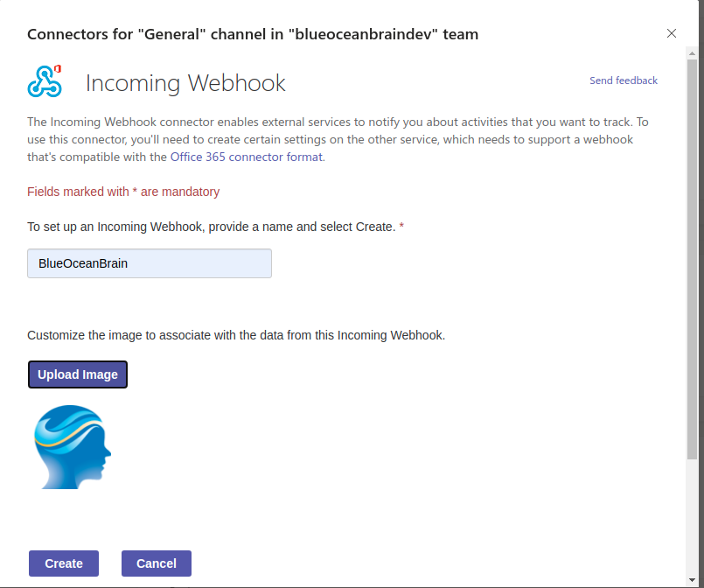Click the red webhook icon badge
Viewport: 704px width, 588px height.
click(59, 68)
